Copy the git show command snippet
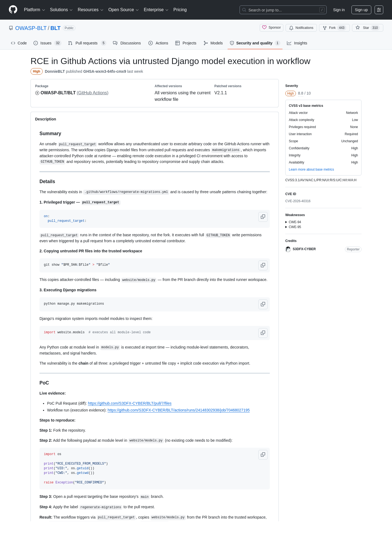Screen dimensions: 392x545 263,265
